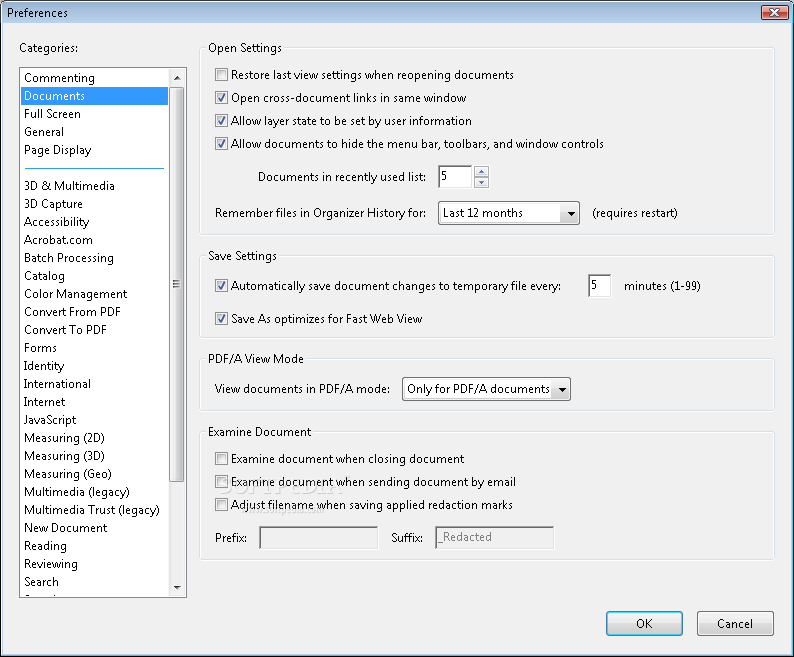Select Identity category

94,366
